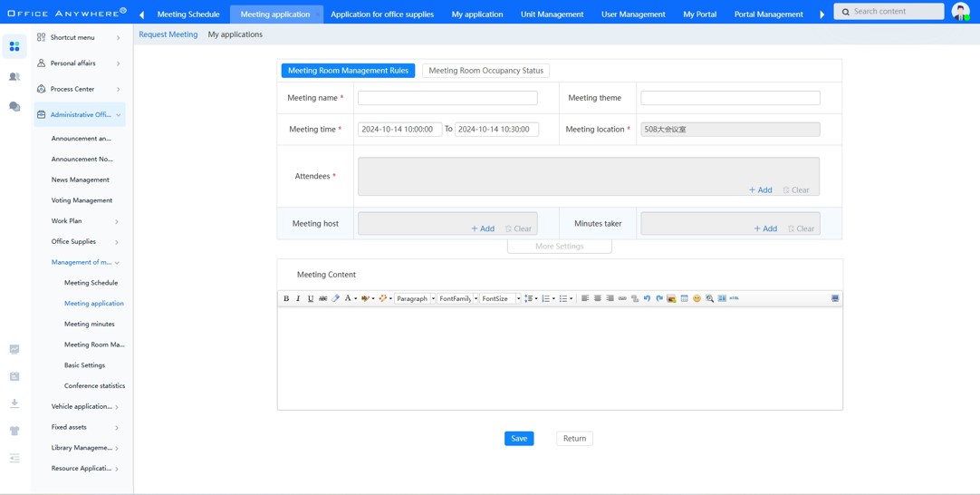This screenshot has width=980, height=495.
Task: Focus the Meeting name input field
Action: coord(447,98)
